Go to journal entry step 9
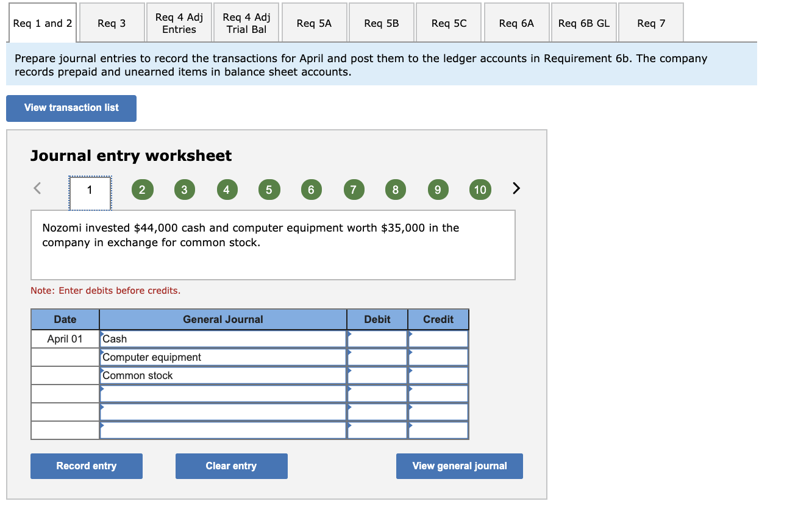The height and width of the screenshot is (518, 812). click(x=437, y=190)
